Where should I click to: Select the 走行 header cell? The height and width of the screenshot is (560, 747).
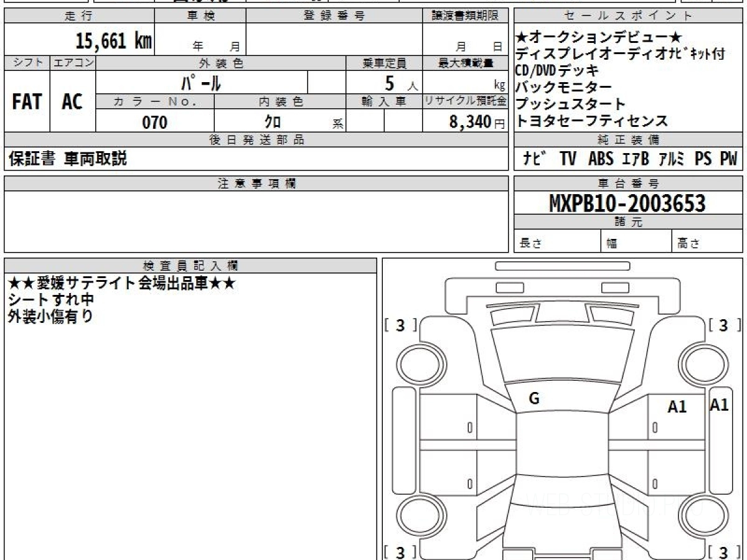click(x=78, y=16)
